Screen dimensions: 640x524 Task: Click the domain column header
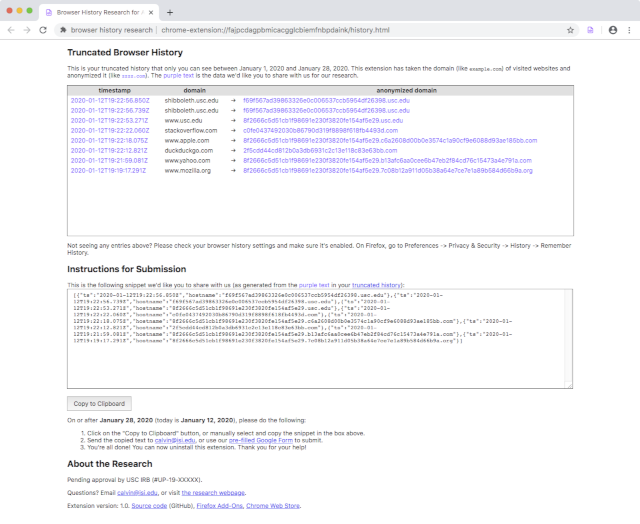195,90
